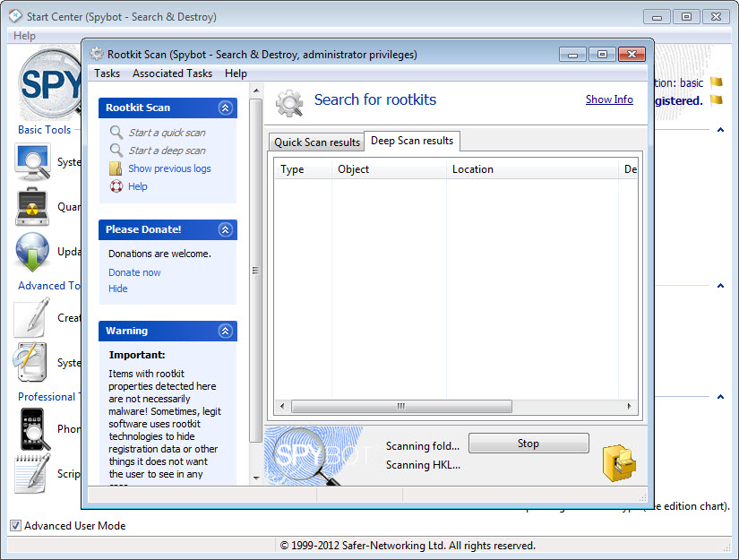
Task: Click the Rootkit Scan window title gear icon
Action: (x=97, y=54)
